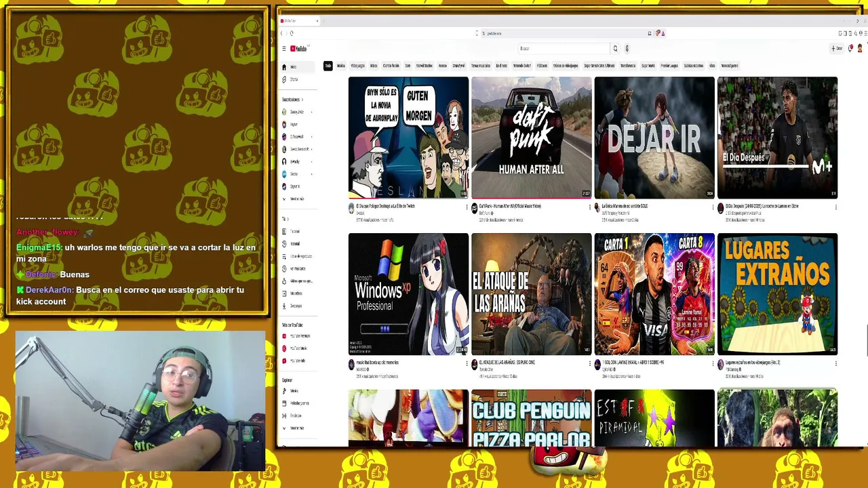
Task: Reload the page with the browser refresh icon
Action: pyautogui.click(x=292, y=33)
